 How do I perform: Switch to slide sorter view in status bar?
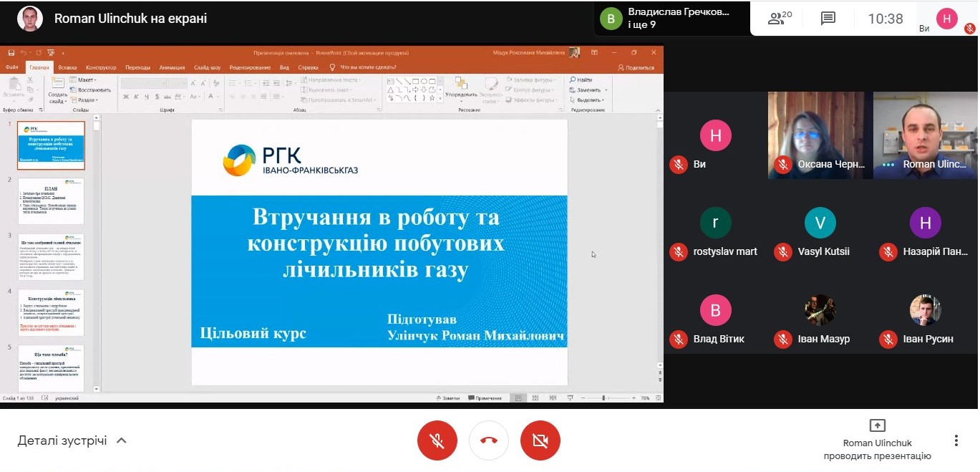click(535, 398)
